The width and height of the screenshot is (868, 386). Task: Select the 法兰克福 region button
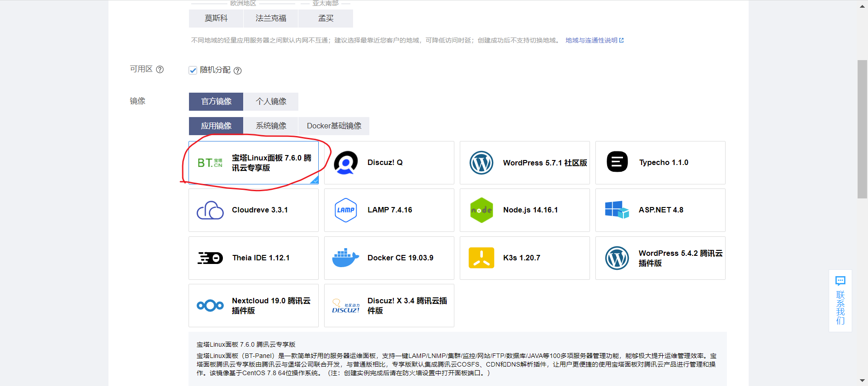coord(270,19)
